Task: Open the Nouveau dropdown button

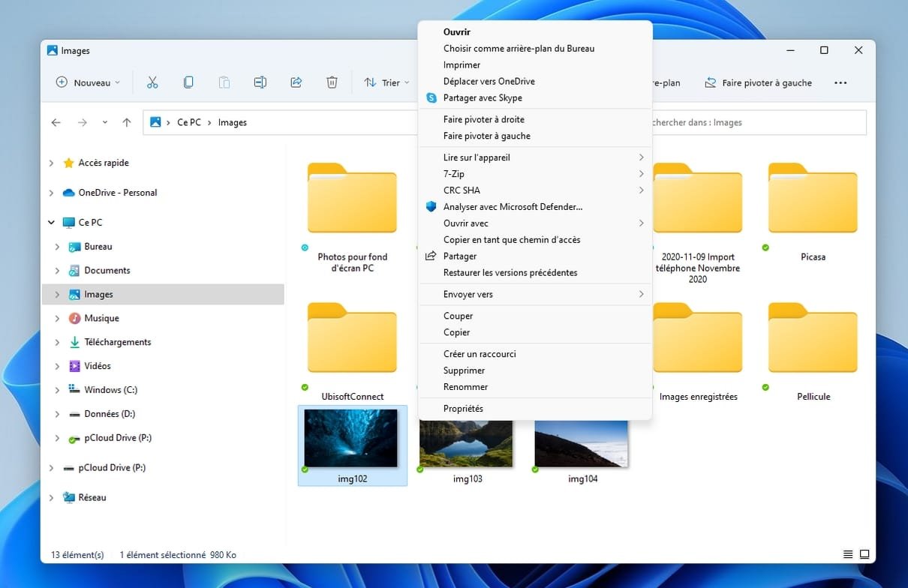Action: point(88,82)
